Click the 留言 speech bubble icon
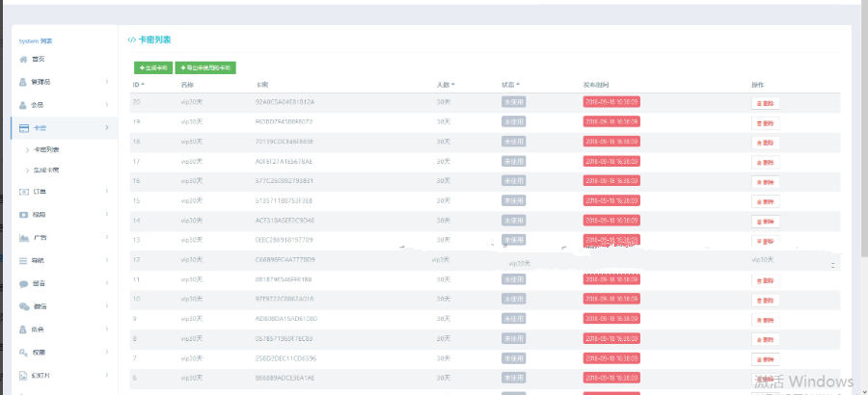 [x=24, y=284]
